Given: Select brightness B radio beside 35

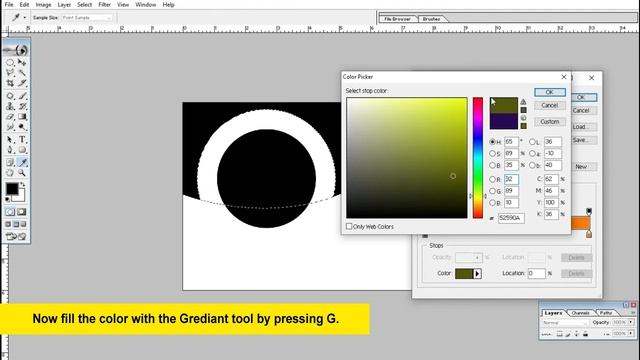Looking at the screenshot, I should [x=492, y=165].
